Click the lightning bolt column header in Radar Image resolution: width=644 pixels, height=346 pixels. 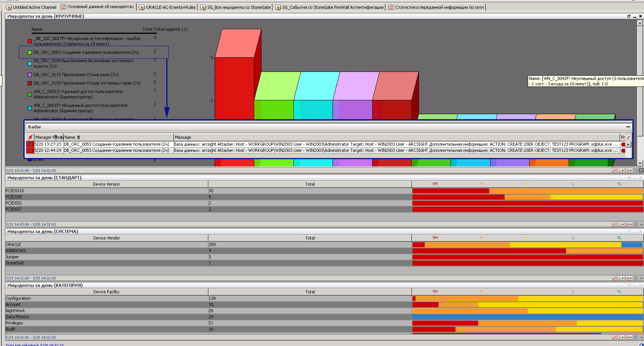(x=30, y=137)
